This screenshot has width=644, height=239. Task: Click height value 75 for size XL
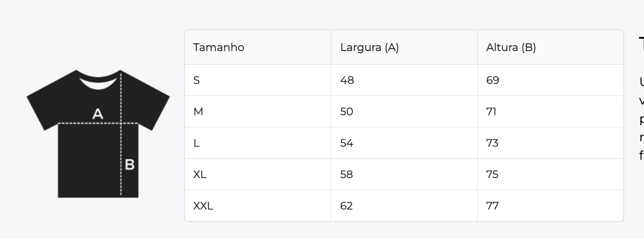tap(492, 175)
